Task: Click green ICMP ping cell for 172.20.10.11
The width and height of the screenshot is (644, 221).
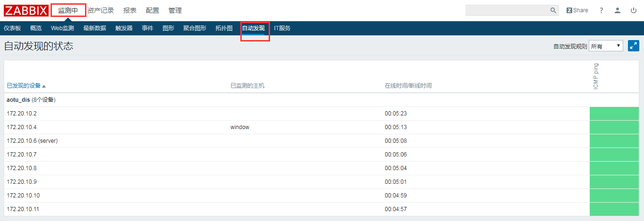Action: coord(614,209)
